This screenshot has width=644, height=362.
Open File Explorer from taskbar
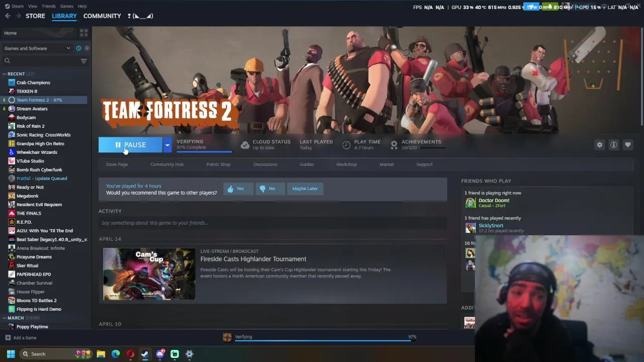pos(101,354)
